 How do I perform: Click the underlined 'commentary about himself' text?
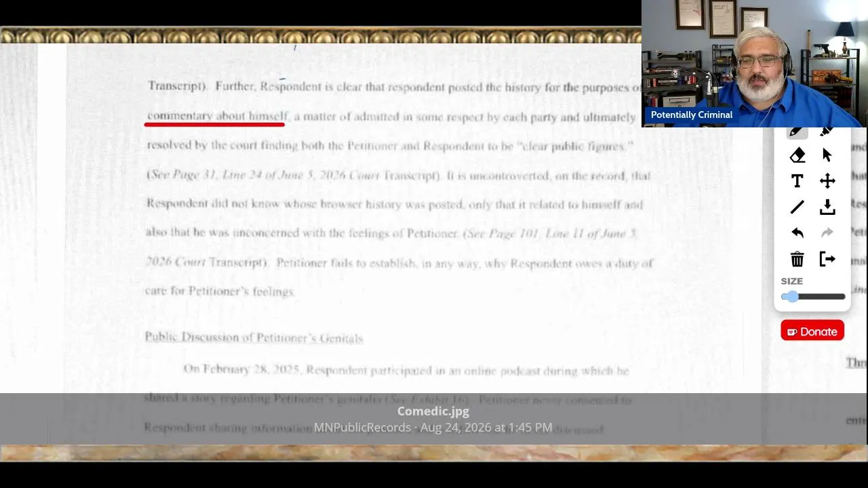[x=217, y=117]
